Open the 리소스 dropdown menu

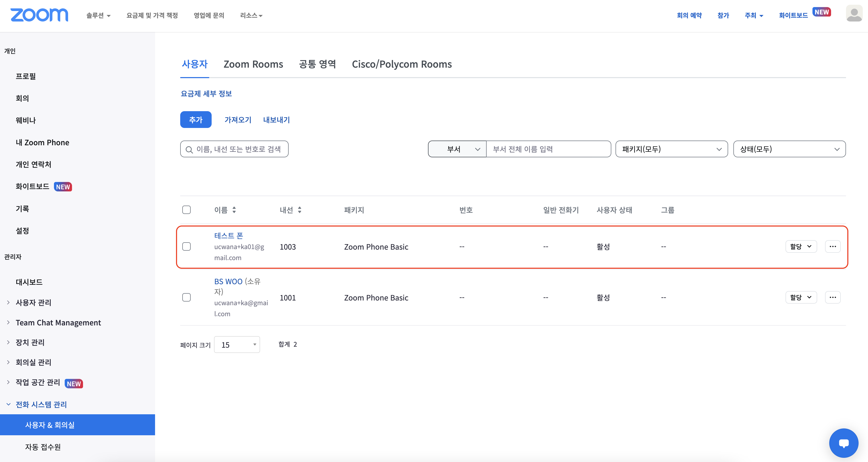click(x=251, y=15)
